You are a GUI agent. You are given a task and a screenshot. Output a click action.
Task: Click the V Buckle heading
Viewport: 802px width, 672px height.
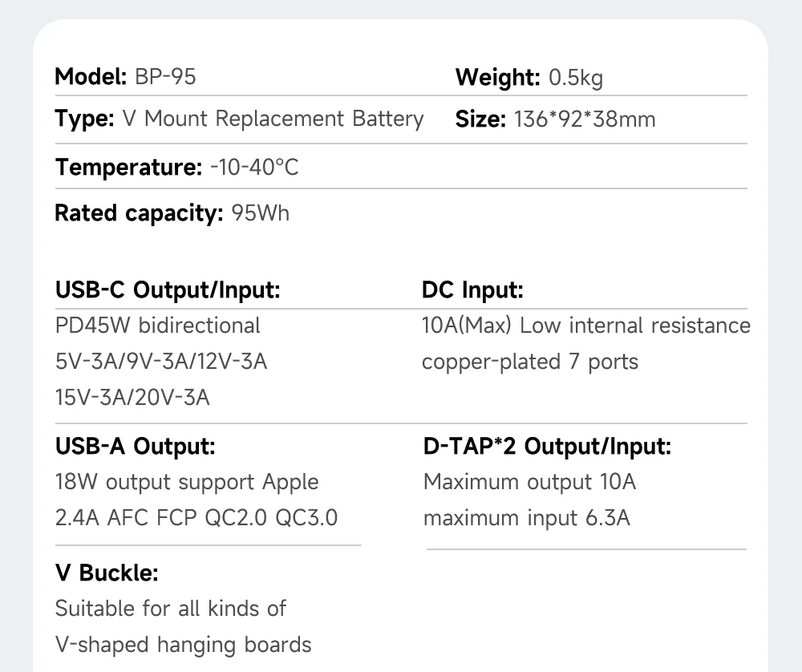[x=107, y=573]
